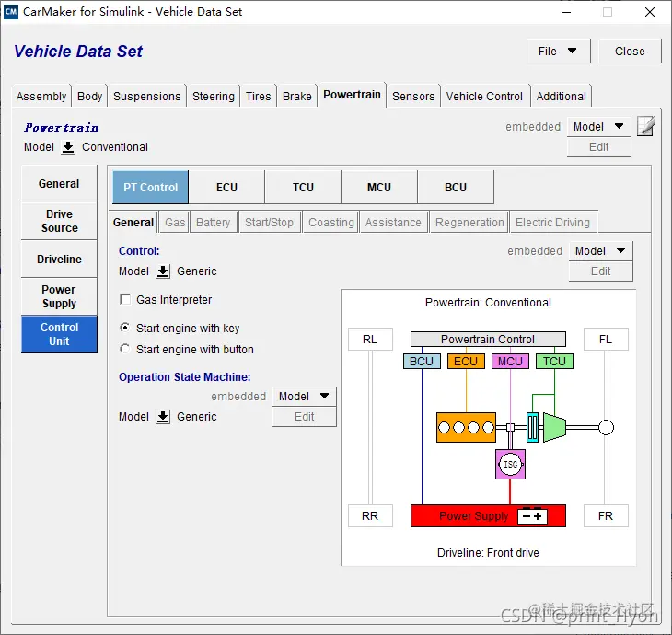Image resolution: width=672 pixels, height=635 pixels.
Task: Click the Edit button under Control Model
Action: 600,271
